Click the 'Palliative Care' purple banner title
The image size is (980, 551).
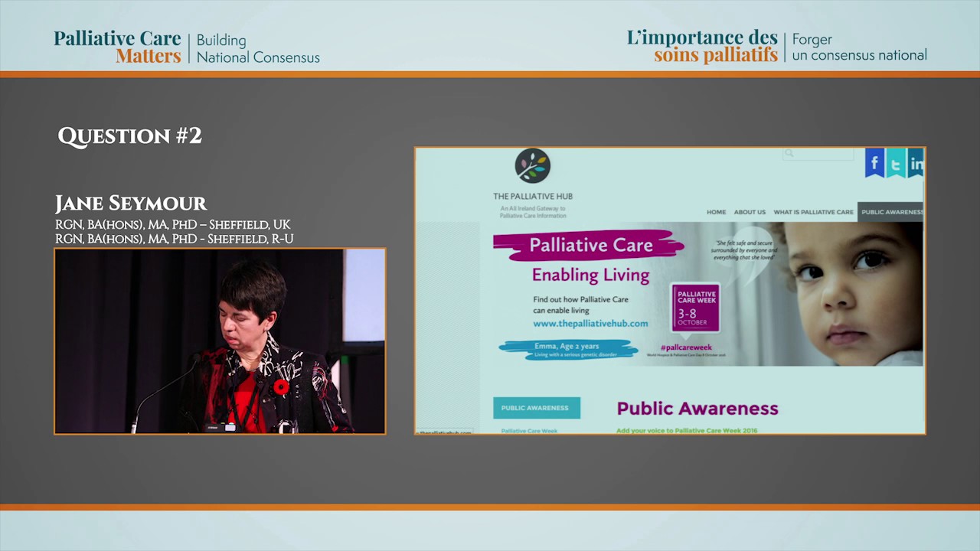590,246
